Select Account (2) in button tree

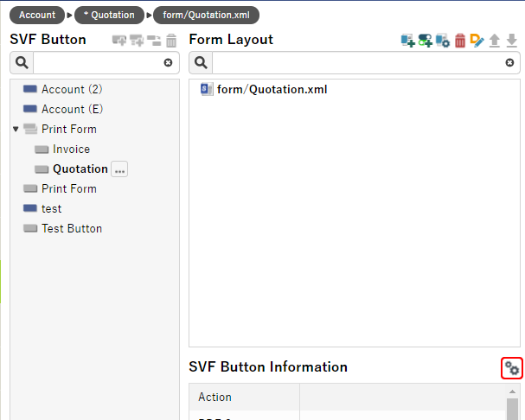click(x=72, y=89)
